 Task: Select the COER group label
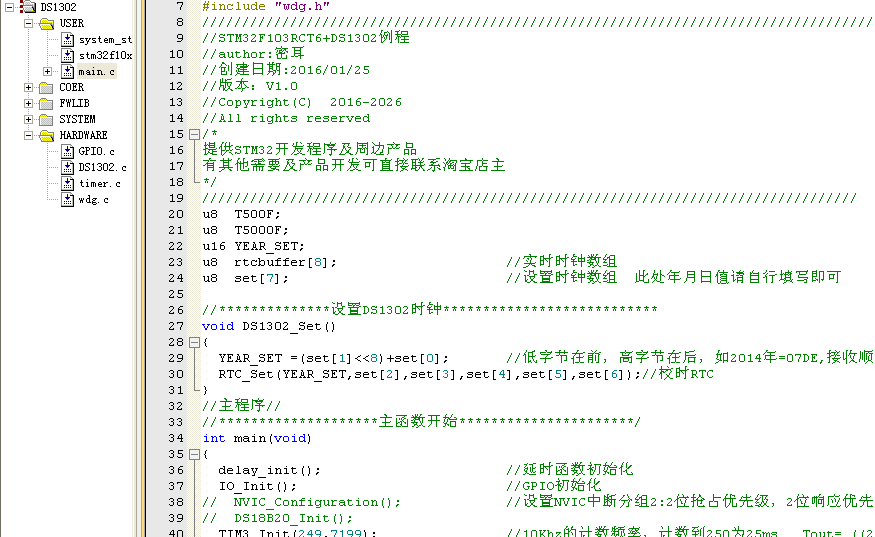(71, 88)
